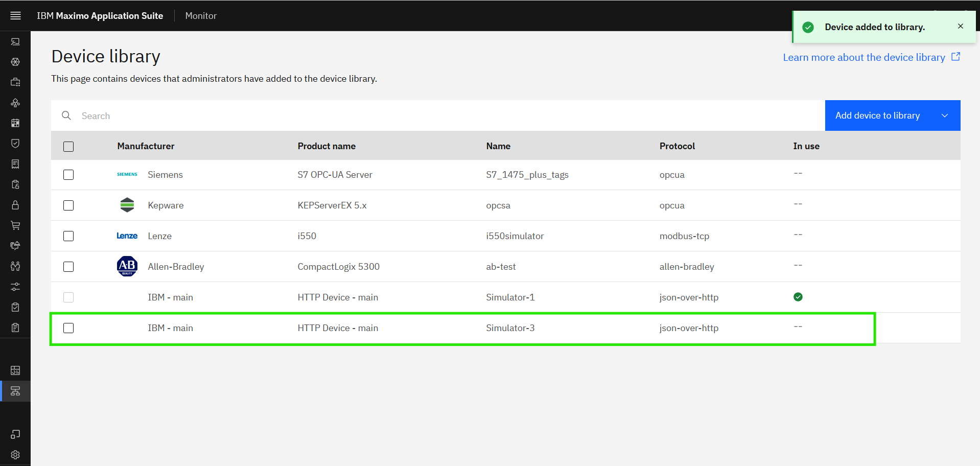Tick the Allen-Bradley row checkbox
980x466 pixels.
(68, 267)
